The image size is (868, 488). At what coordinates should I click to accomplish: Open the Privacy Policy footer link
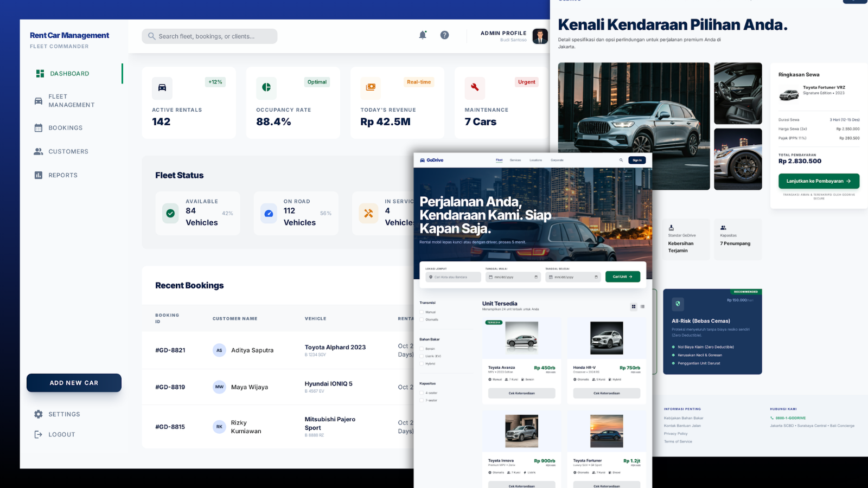pos(676,434)
